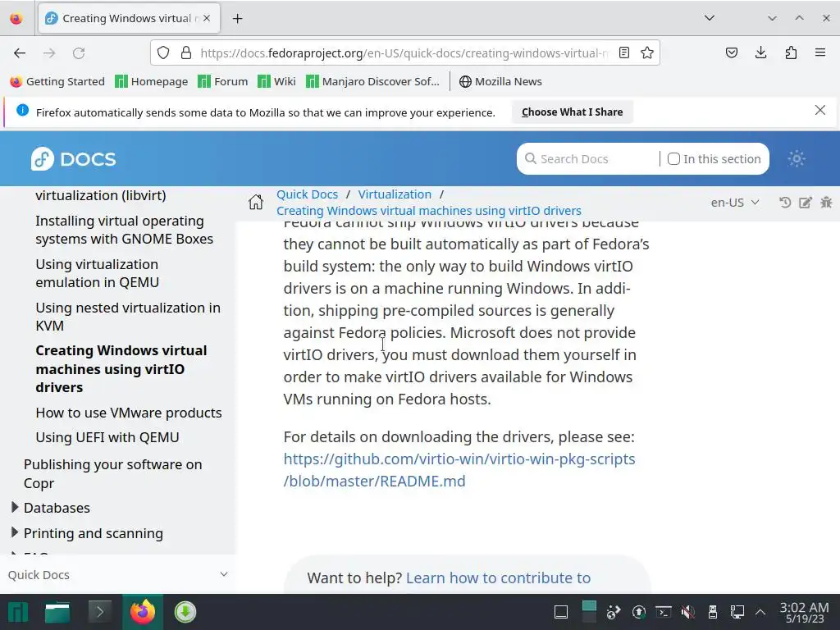The height and width of the screenshot is (630, 840).
Task: Expand the Databases section in sidebar
Action: [15, 507]
